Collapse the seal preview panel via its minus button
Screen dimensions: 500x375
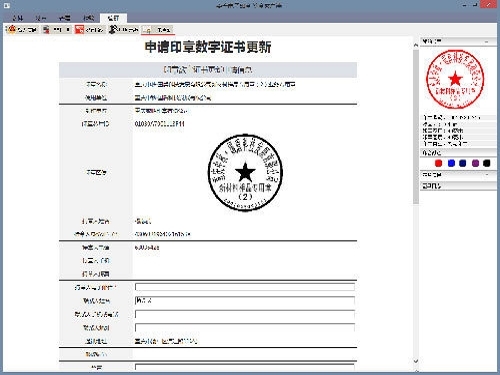[487, 42]
